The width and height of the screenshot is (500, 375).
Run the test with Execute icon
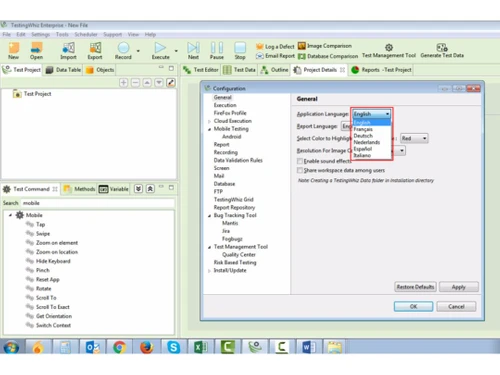coord(160,51)
